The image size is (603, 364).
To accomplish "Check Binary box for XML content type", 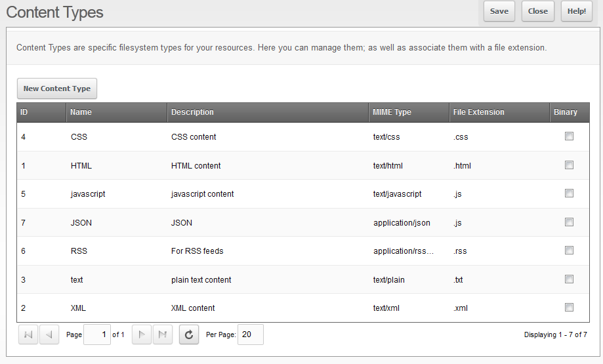I will click(x=569, y=307).
